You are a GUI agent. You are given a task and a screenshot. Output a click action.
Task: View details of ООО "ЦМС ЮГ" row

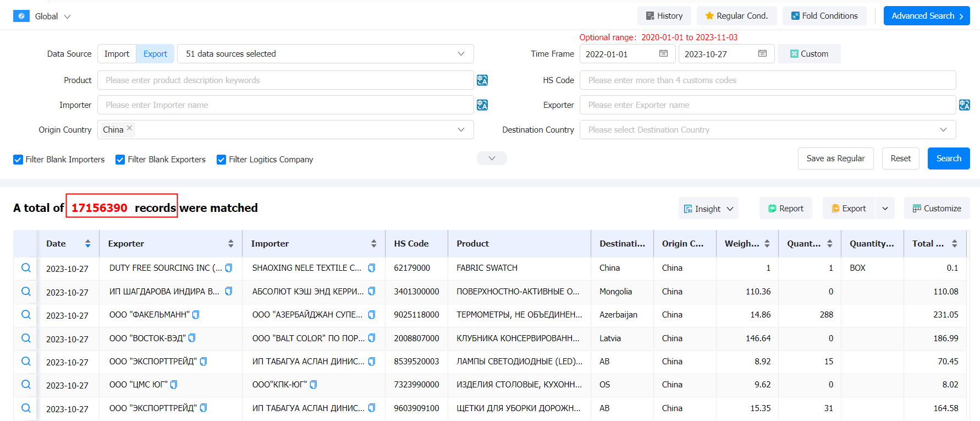pyautogui.click(x=26, y=385)
